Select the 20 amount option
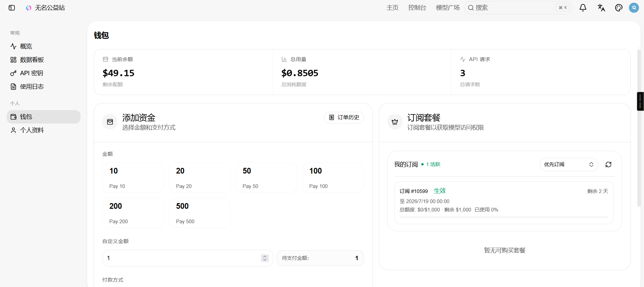644x287 pixels. 200,178
